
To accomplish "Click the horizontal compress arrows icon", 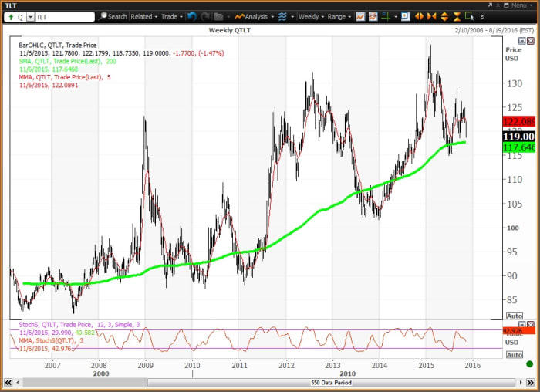I will [430, 15].
